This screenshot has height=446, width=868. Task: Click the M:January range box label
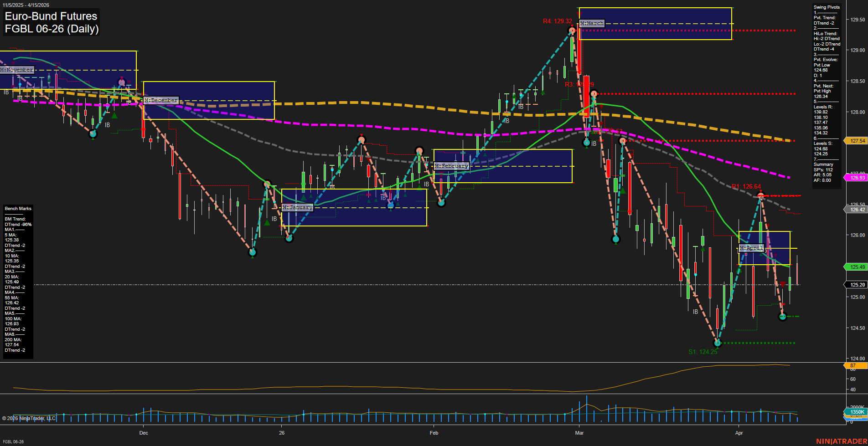[x=298, y=207]
